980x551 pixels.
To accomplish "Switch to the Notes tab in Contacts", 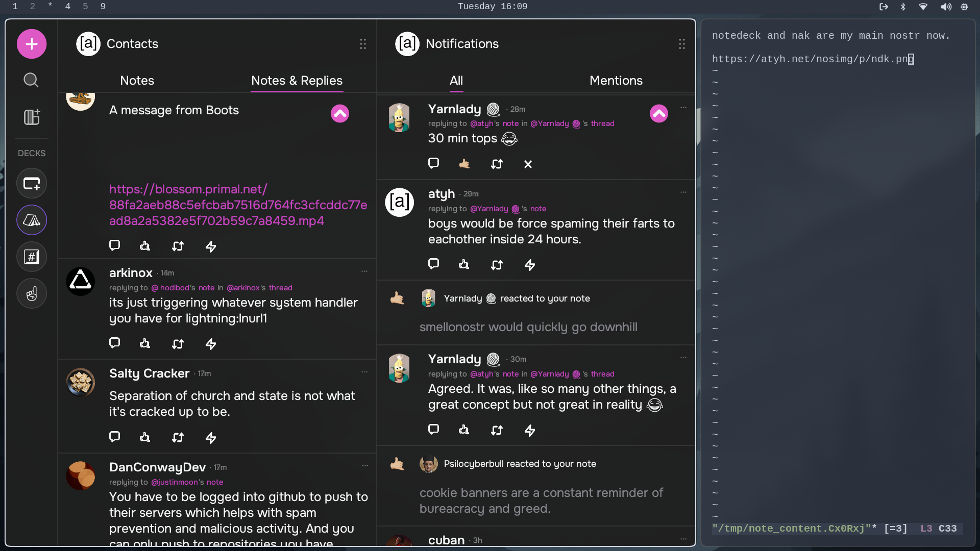I will 137,81.
